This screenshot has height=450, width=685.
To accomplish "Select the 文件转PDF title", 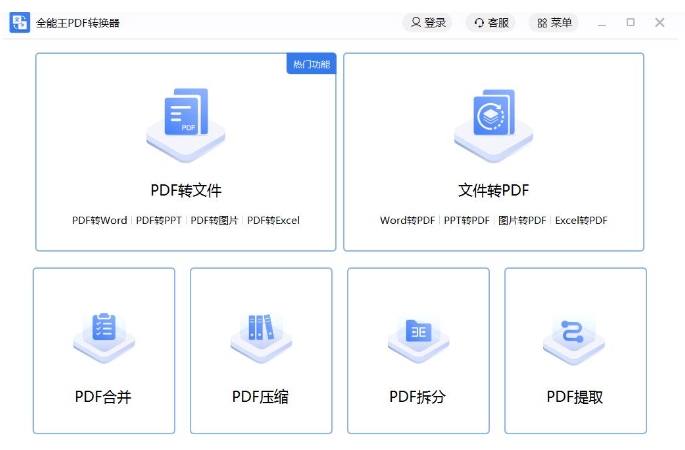I will pos(494,190).
